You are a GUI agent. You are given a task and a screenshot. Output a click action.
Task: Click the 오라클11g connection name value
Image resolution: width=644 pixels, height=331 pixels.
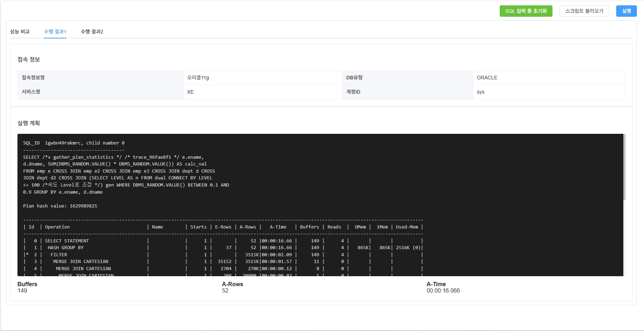(198, 78)
